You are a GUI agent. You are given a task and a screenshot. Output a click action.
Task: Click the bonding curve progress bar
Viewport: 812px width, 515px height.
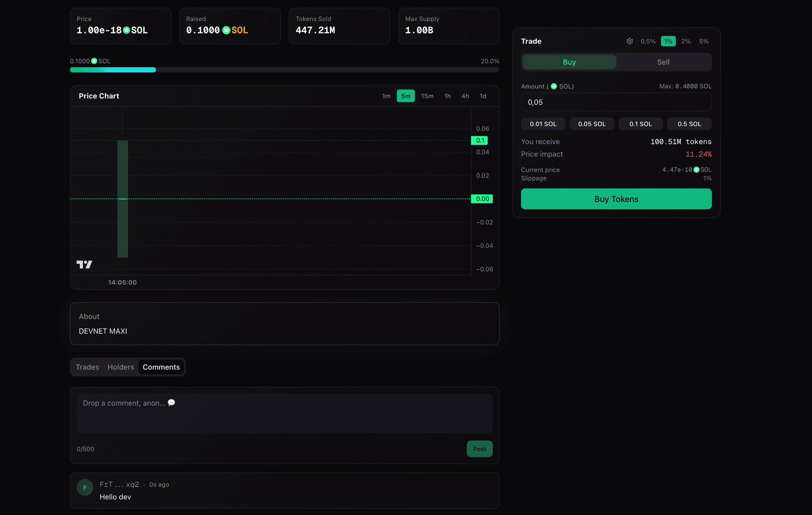(x=284, y=70)
